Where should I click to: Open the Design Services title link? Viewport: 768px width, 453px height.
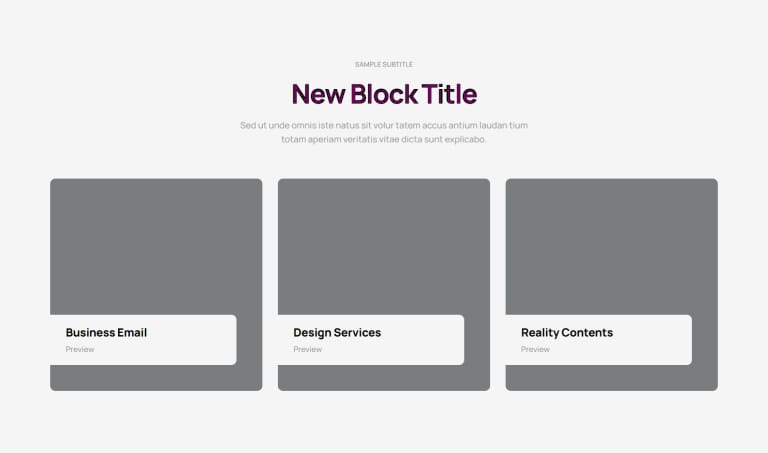tap(337, 333)
